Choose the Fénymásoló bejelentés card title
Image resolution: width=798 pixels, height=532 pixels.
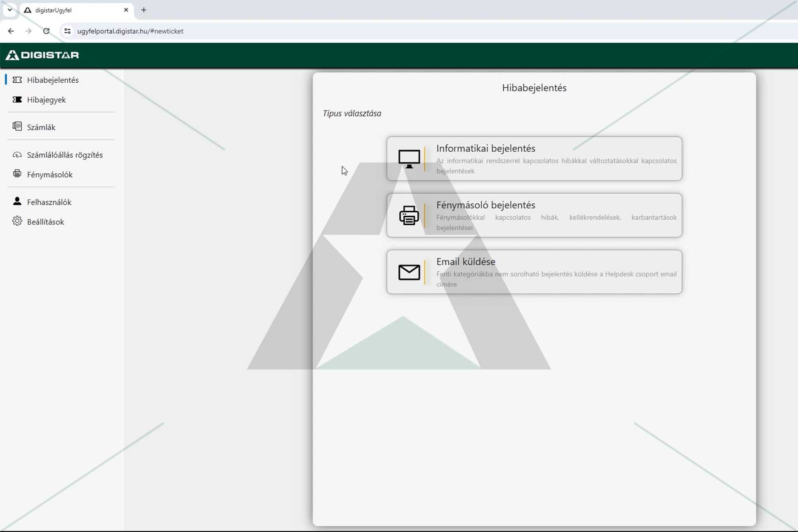point(485,205)
